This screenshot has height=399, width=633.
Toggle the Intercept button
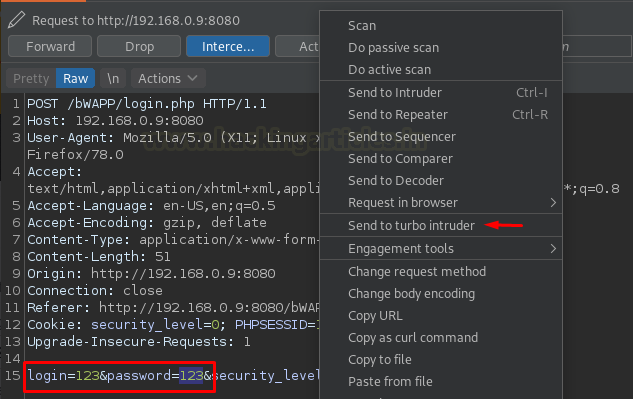coord(228,46)
